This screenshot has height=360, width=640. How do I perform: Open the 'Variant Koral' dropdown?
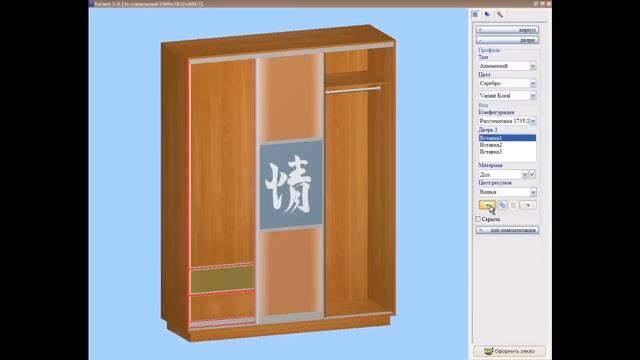click(533, 96)
